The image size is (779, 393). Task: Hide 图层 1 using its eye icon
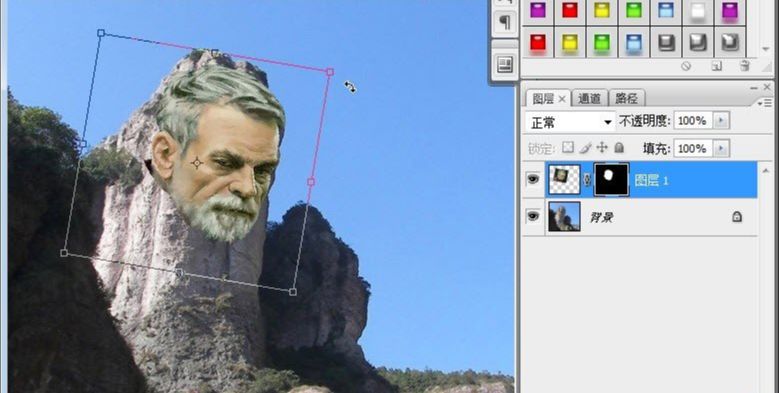[x=533, y=179]
